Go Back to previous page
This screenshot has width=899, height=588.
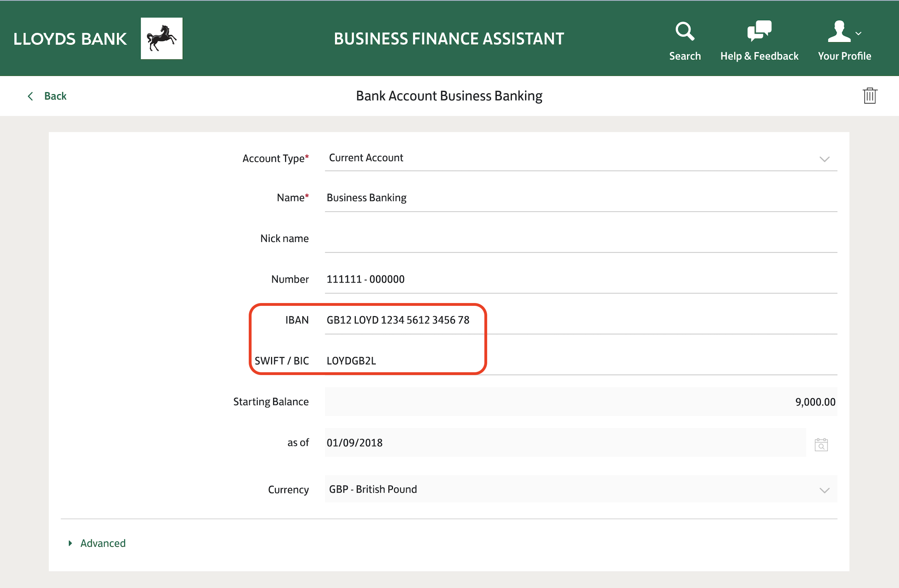tap(55, 96)
